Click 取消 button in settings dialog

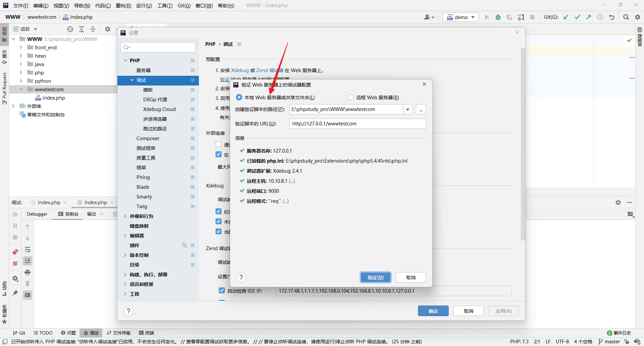point(468,311)
